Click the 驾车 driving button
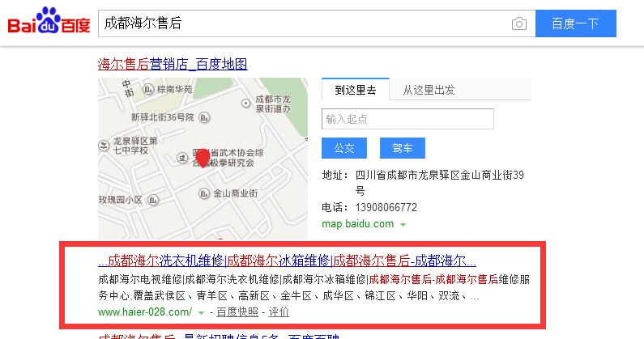644x339 pixels. point(402,148)
